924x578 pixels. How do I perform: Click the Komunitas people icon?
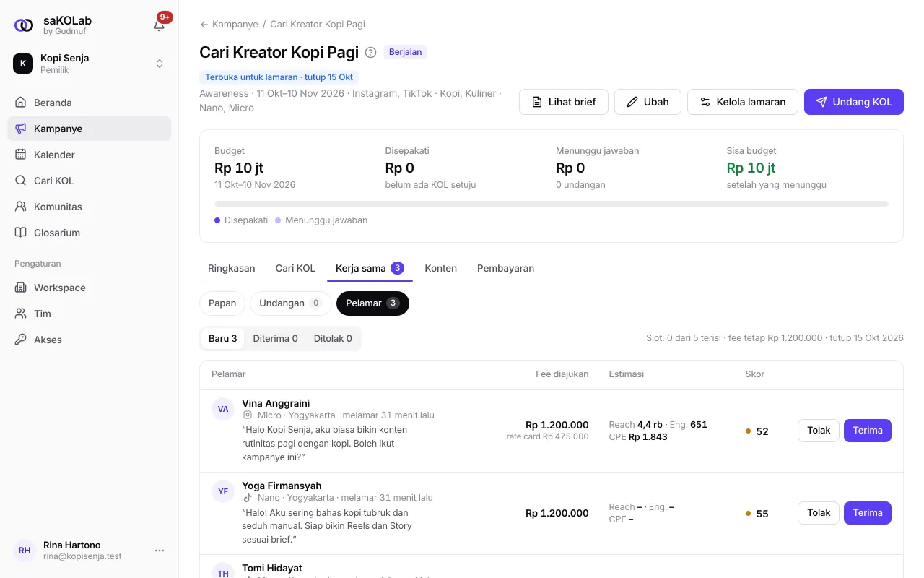[x=21, y=207]
